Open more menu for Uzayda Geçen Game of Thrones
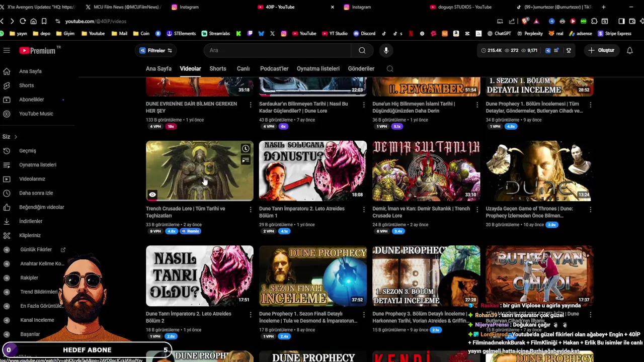Image resolution: width=644 pixels, height=362 pixels. (590, 209)
